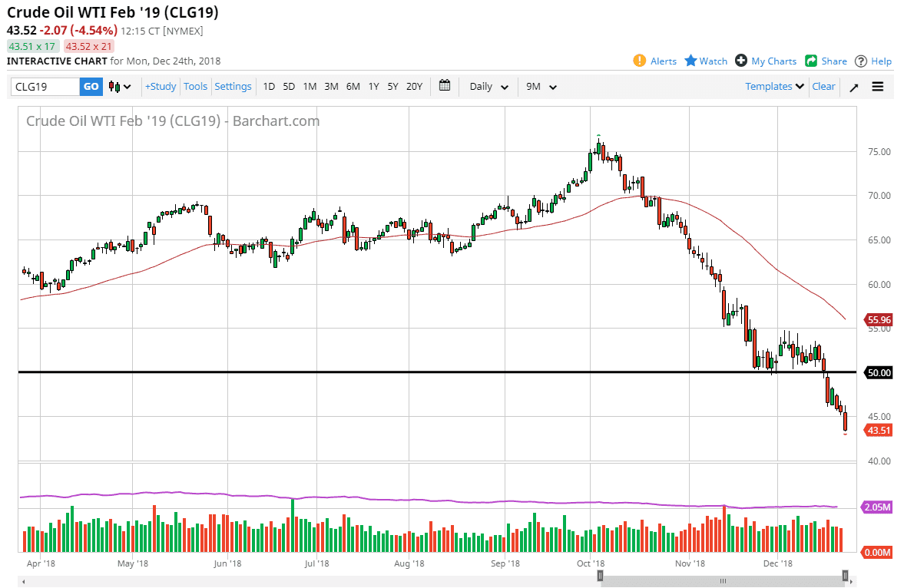This screenshot has width=904, height=588.
Task: Click the chart title Crude Oil WTI Feb '19 (CLG19)
Action: (x=112, y=12)
